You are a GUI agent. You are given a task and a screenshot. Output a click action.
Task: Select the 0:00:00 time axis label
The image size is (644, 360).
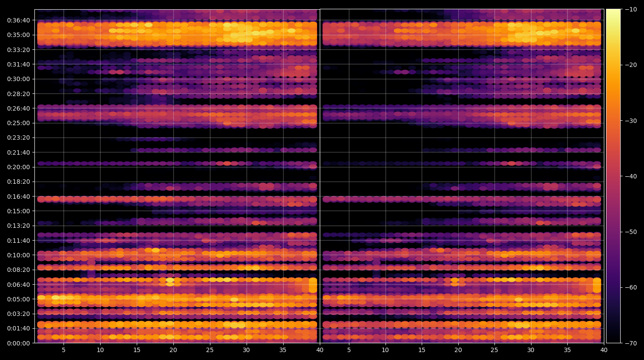(19, 343)
